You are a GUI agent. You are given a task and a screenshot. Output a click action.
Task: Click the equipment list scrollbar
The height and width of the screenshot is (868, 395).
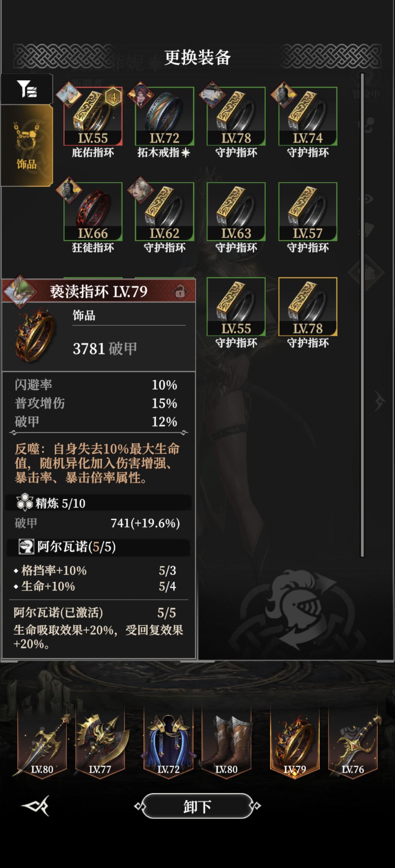362,315
